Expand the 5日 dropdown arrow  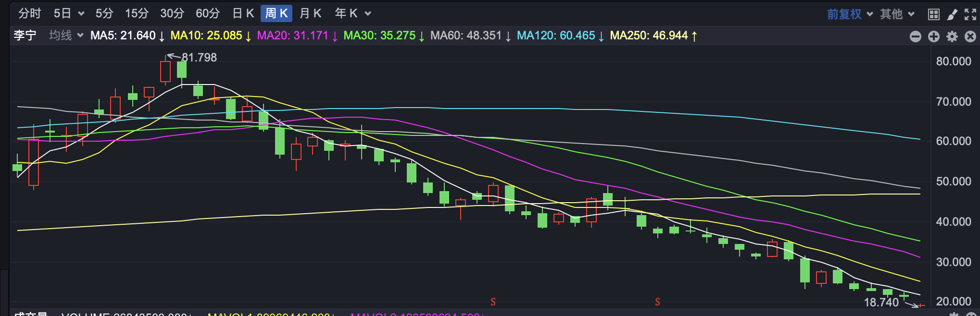(x=81, y=14)
